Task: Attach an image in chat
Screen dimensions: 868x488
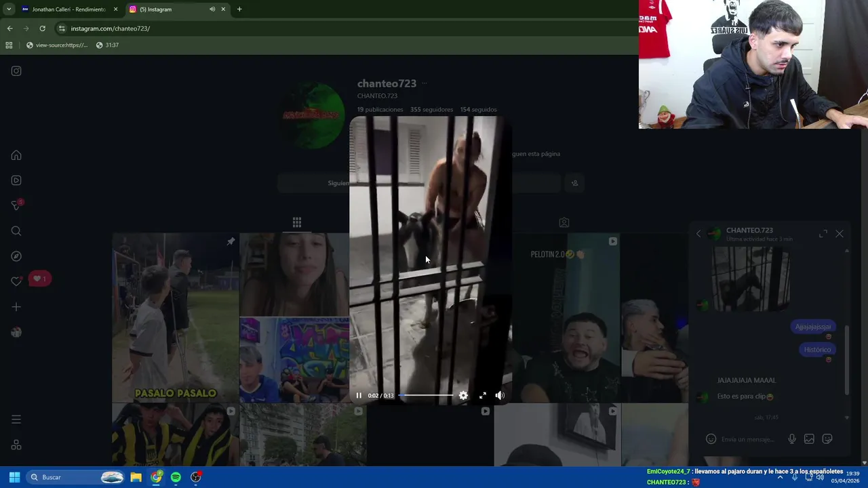Action: click(809, 439)
